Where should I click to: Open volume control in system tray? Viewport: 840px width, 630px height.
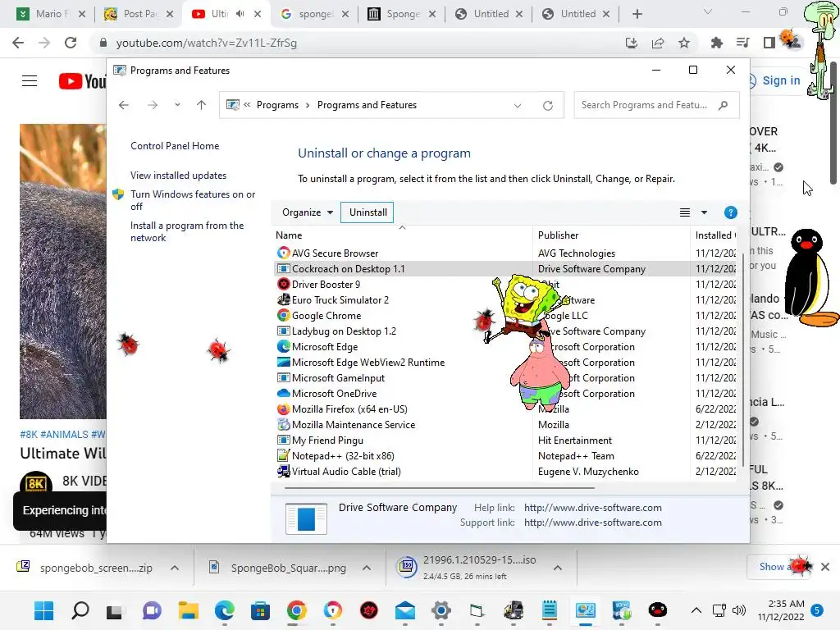pyautogui.click(x=739, y=610)
